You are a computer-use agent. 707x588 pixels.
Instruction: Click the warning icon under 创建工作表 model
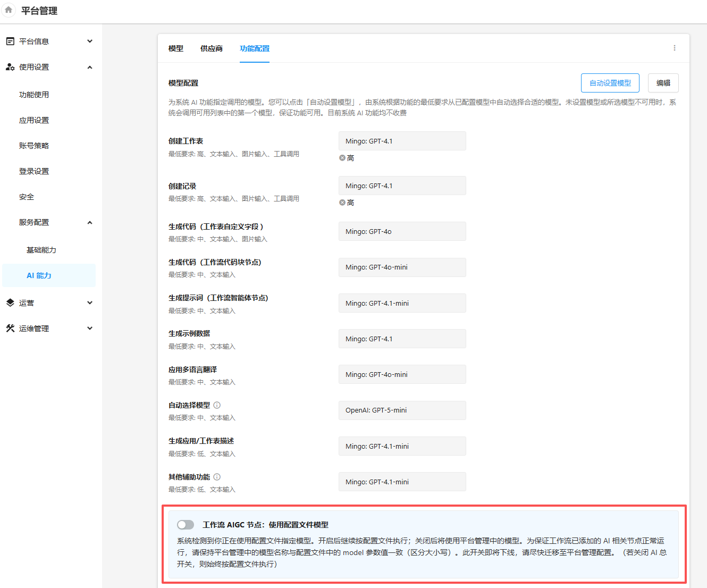[x=342, y=158]
